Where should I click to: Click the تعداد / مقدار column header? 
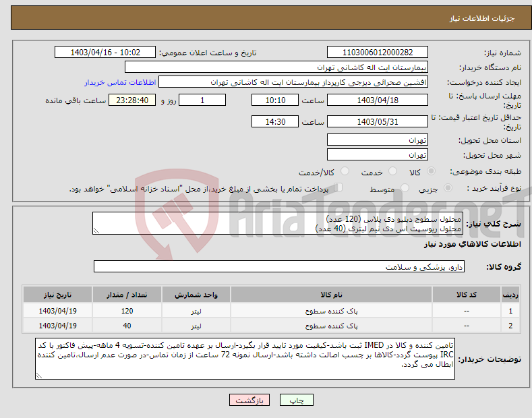point(127,295)
